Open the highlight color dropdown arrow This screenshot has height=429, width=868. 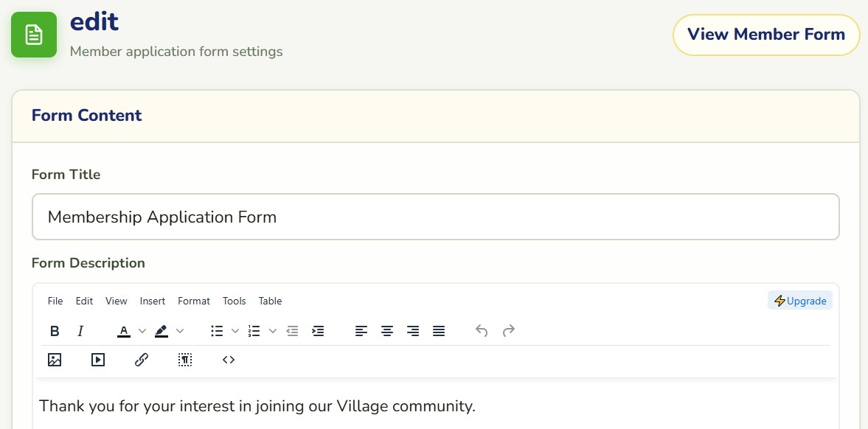(x=180, y=331)
